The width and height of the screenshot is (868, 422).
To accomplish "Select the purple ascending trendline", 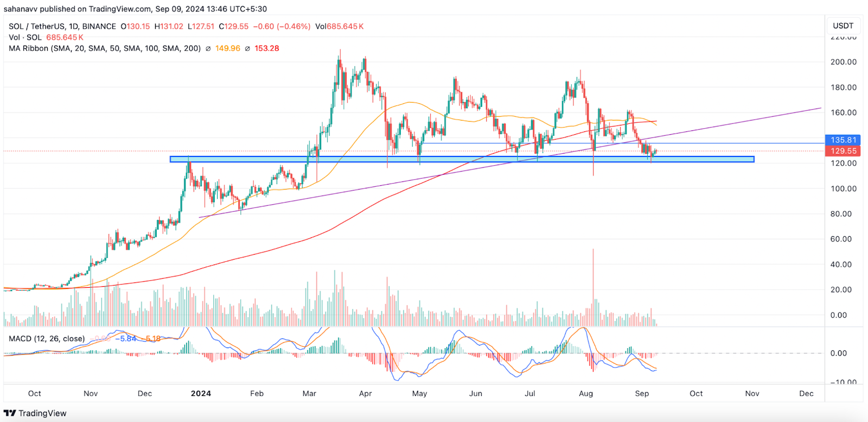I will (x=510, y=163).
